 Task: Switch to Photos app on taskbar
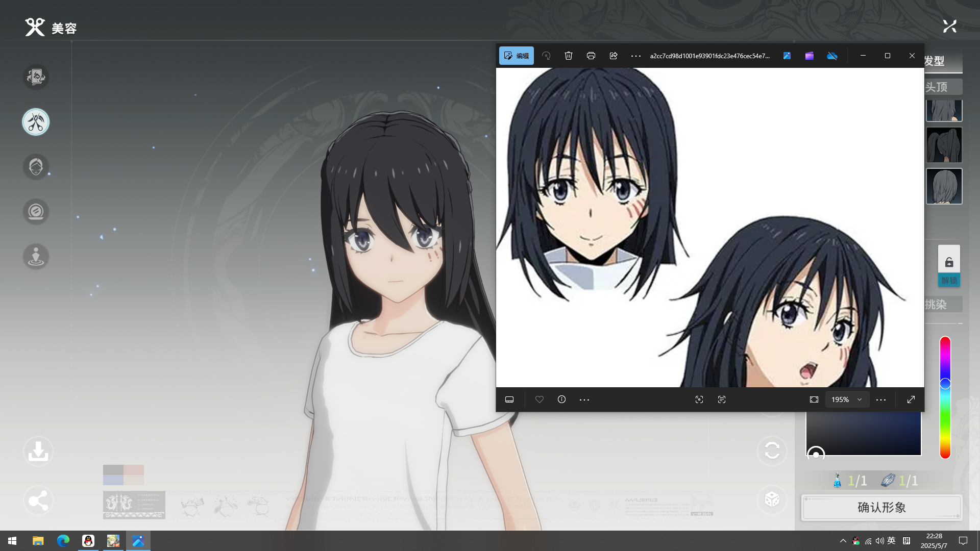[x=138, y=541]
